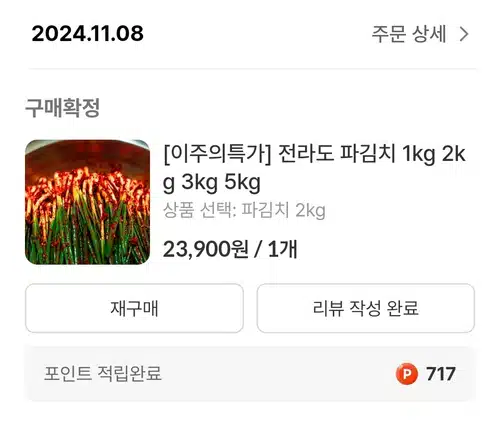This screenshot has height=427, width=500.
Task: Tap the 구매확정 status label
Action: (63, 108)
